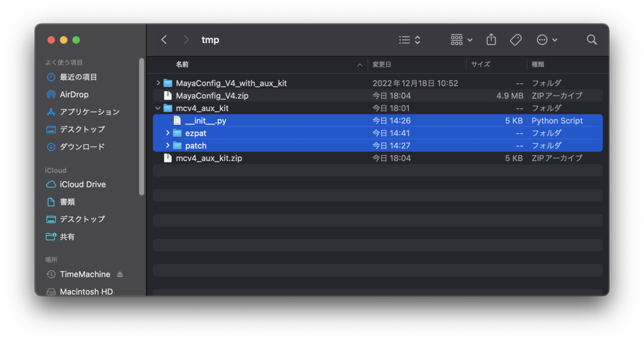Click Python Script kind label
This screenshot has height=342, width=644.
click(x=557, y=121)
